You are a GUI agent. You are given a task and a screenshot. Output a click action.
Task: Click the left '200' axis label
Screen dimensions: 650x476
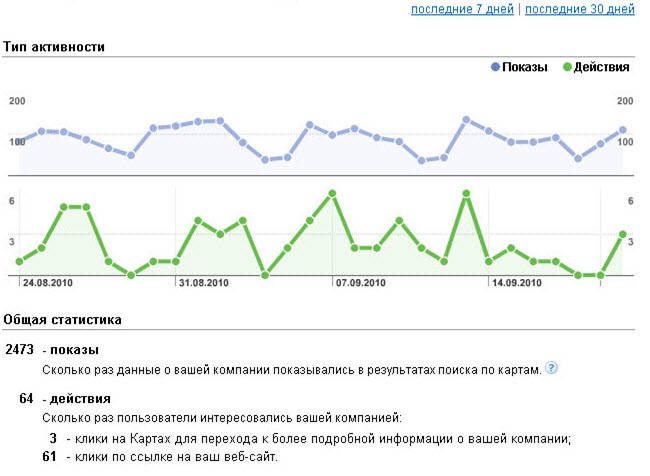17,101
